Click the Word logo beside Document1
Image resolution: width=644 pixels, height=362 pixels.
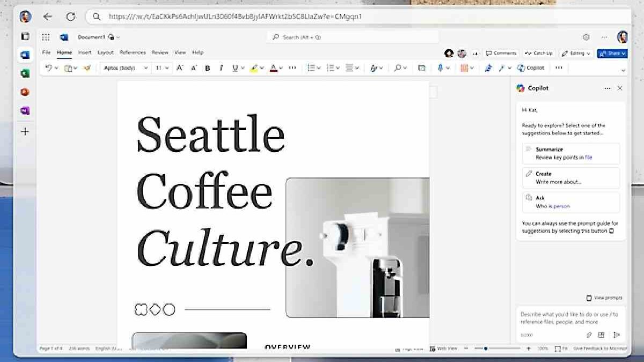point(64,37)
